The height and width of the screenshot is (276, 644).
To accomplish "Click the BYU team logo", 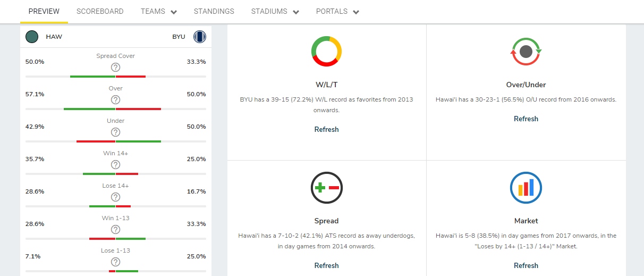I will click(x=200, y=37).
